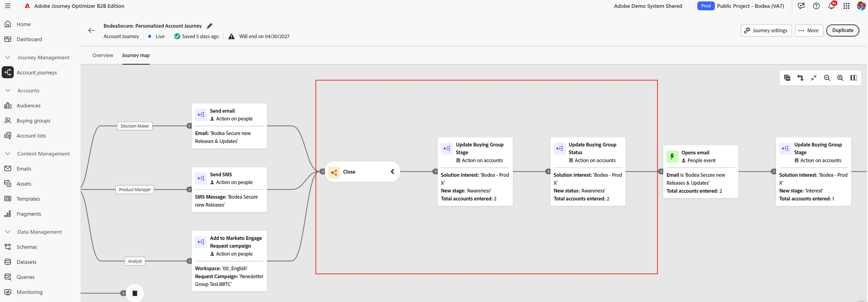Open the More options menu
The image size is (868, 302).
[x=809, y=30]
